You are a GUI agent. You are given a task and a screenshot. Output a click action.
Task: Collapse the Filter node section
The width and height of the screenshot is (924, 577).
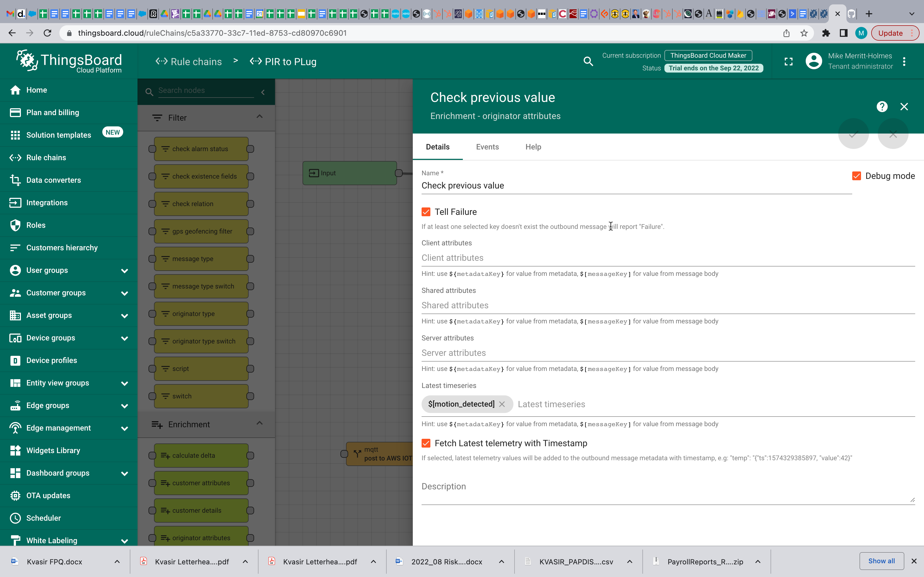point(259,117)
